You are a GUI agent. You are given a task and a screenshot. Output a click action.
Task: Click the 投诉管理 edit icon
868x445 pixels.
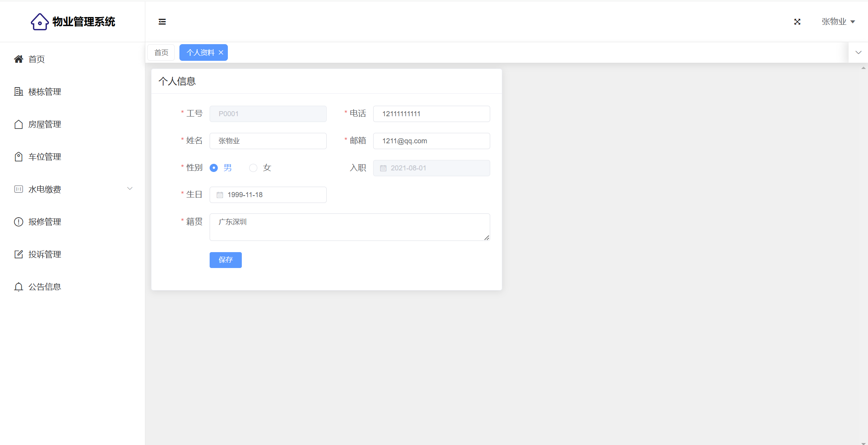[x=19, y=254]
